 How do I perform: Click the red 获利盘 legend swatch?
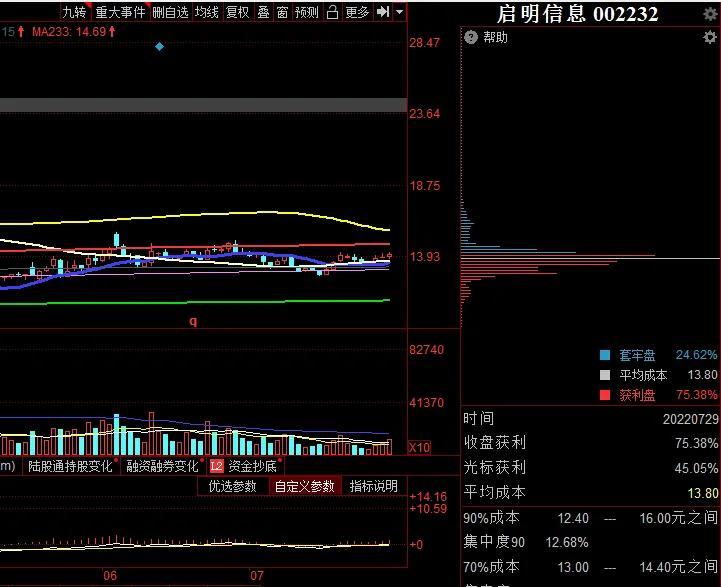[605, 395]
